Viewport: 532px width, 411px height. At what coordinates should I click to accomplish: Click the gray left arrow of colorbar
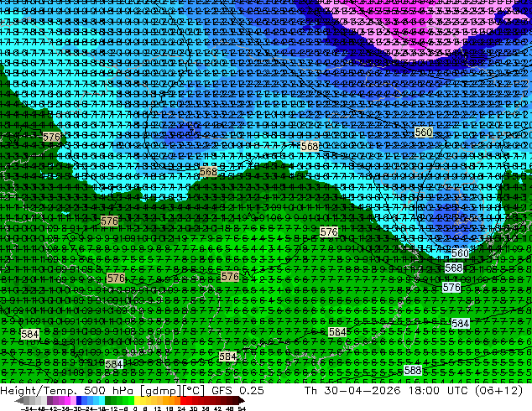coord(18,400)
